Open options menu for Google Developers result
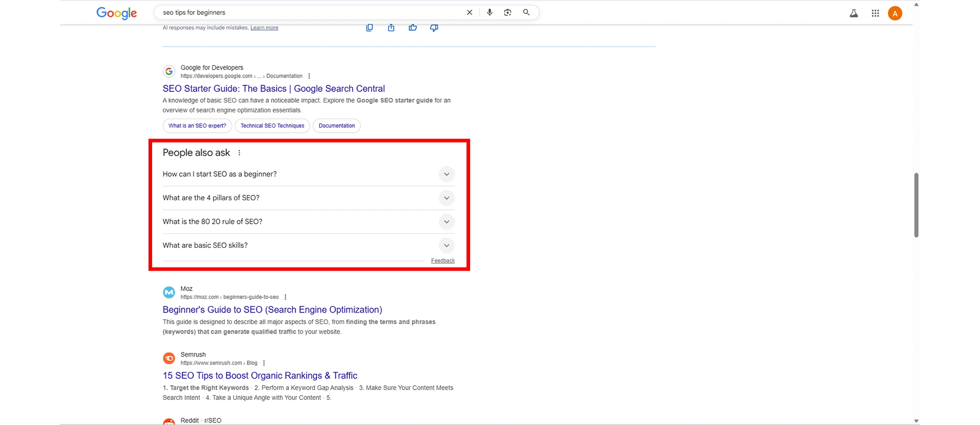Viewport: 980px width, 425px height. tap(309, 76)
